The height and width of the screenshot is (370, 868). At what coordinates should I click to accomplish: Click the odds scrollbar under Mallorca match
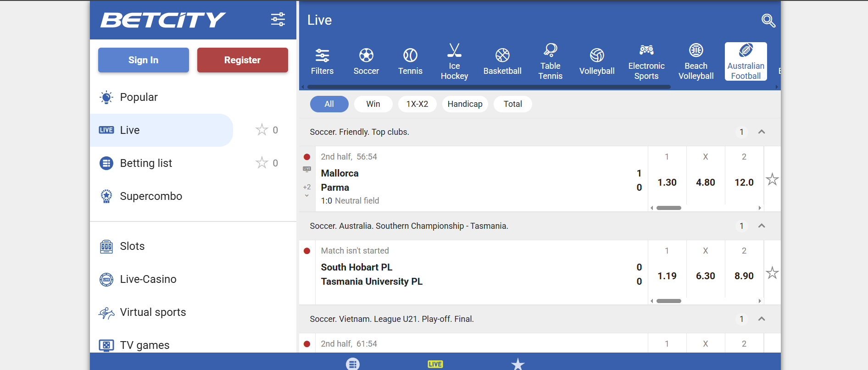[x=669, y=208]
